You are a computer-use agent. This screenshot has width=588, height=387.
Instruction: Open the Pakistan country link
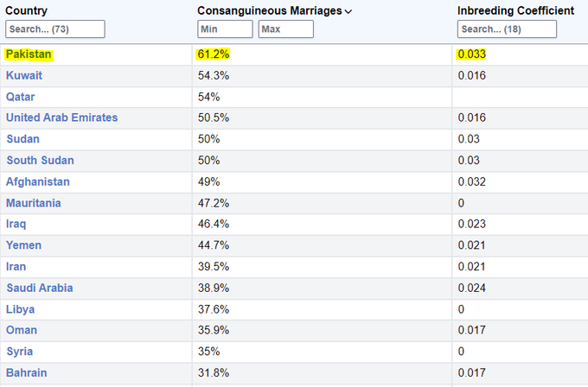[x=29, y=54]
